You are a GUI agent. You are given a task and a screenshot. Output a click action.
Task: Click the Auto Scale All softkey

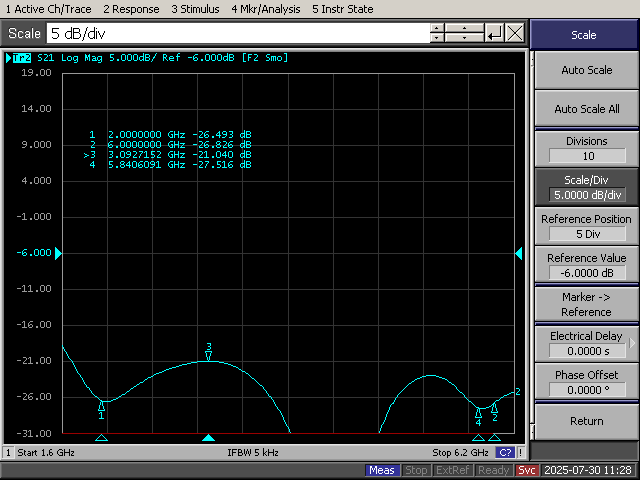(x=587, y=109)
